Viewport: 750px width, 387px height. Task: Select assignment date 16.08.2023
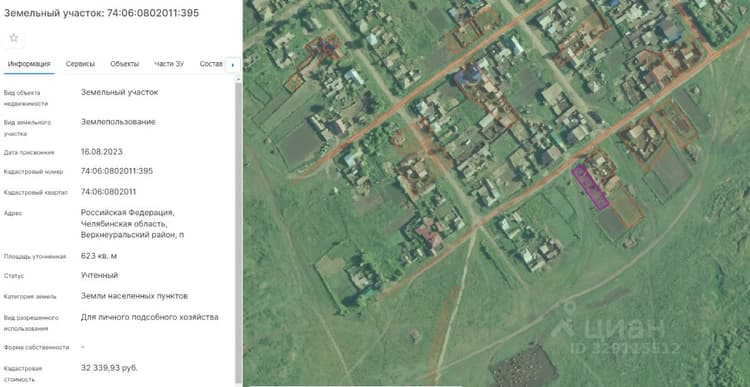[101, 152]
